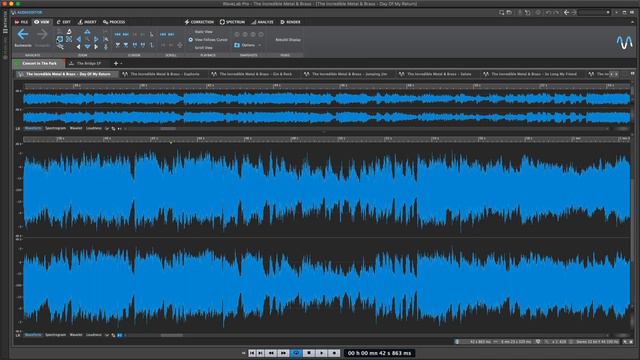Open the Spectrum tab
The height and width of the screenshot is (360, 640).
[x=232, y=22]
